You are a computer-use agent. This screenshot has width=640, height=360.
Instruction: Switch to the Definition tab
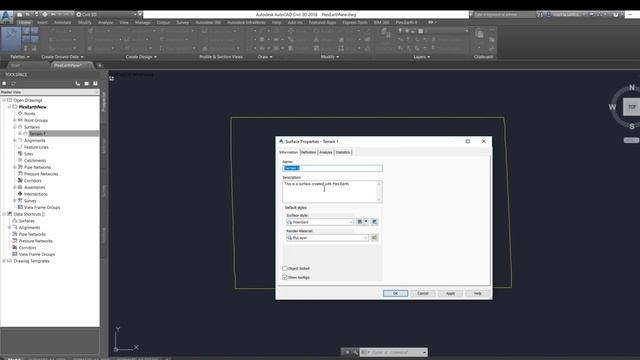309,152
